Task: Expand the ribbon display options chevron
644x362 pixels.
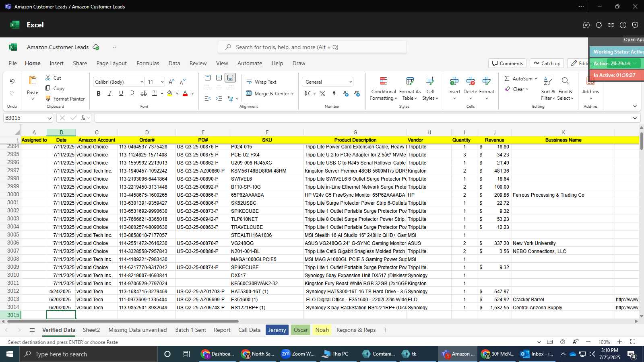Action: pos(635,106)
